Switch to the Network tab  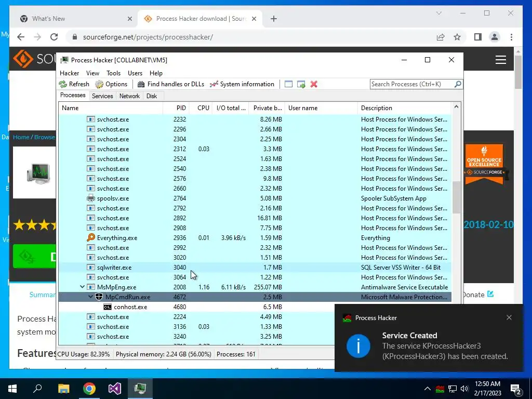pyautogui.click(x=129, y=96)
